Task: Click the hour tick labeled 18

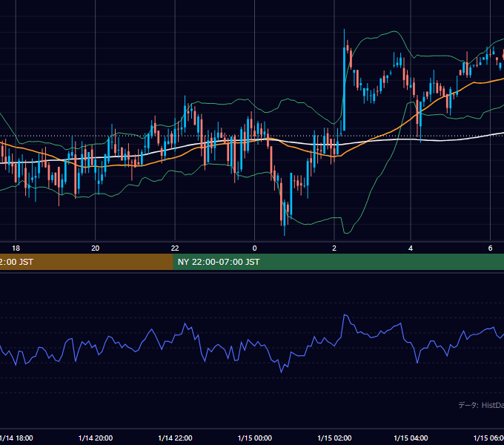Action: tap(16, 248)
